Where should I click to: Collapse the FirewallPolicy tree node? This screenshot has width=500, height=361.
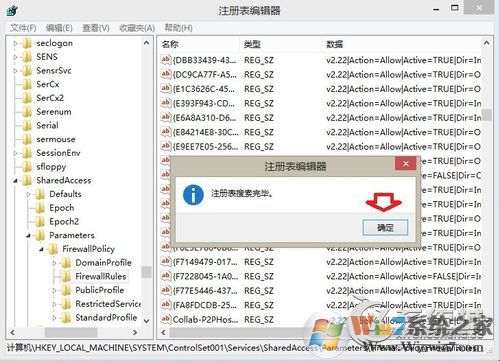41,249
